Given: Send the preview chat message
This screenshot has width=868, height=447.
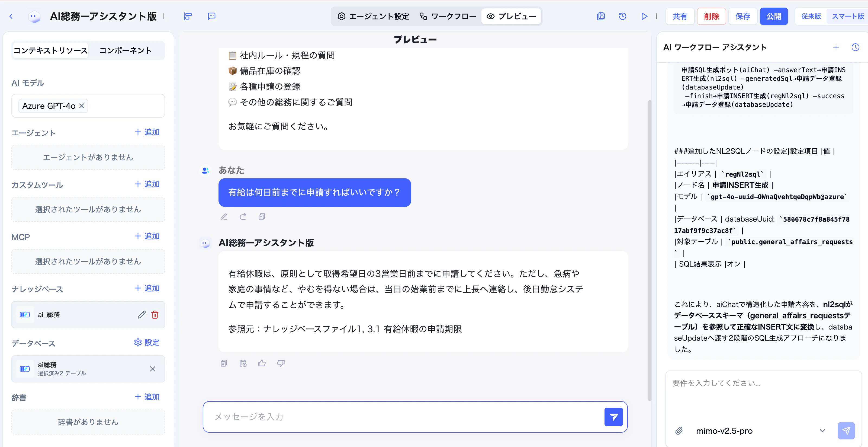Looking at the screenshot, I should pyautogui.click(x=613, y=417).
